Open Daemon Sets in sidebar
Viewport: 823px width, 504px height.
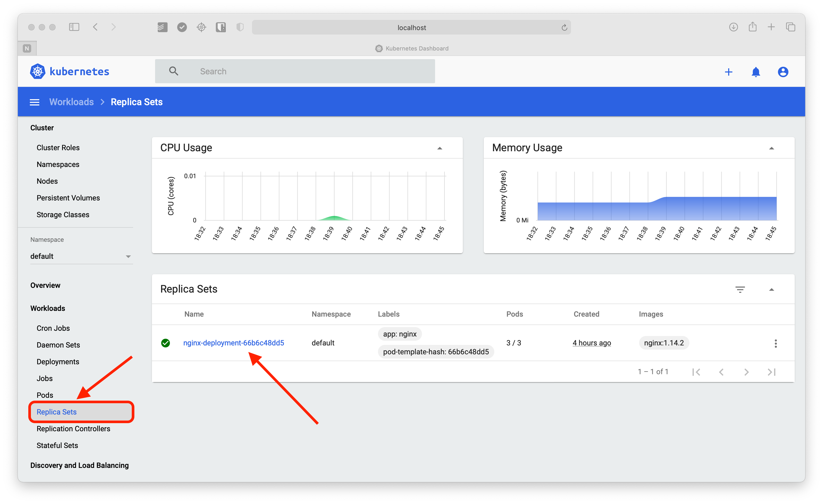pos(58,345)
